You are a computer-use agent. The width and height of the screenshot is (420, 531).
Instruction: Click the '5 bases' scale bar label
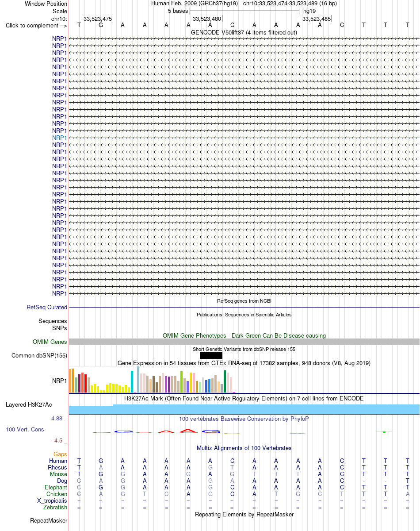click(x=178, y=11)
